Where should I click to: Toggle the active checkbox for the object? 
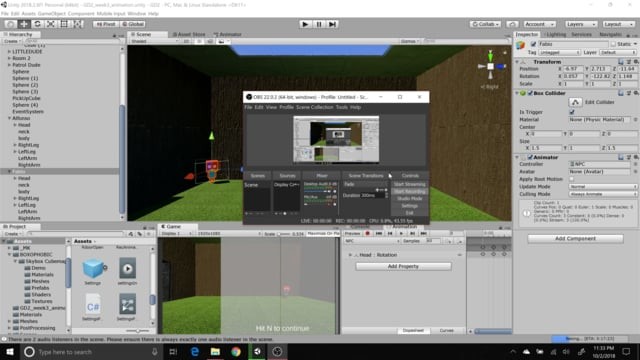click(x=533, y=44)
